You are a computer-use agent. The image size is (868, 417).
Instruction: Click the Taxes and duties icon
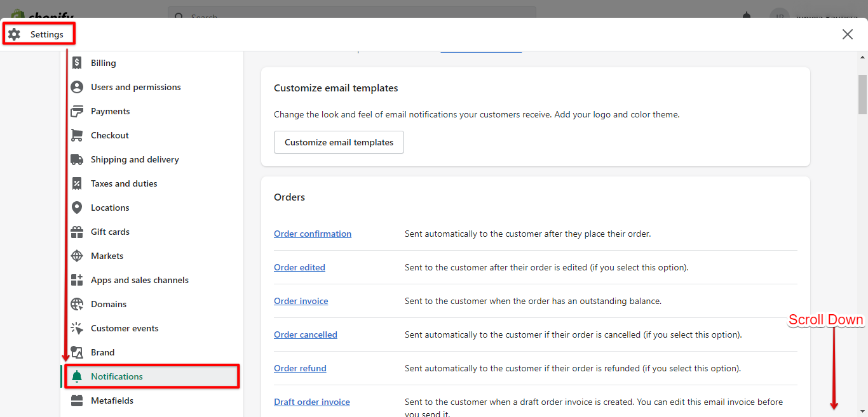pos(77,183)
